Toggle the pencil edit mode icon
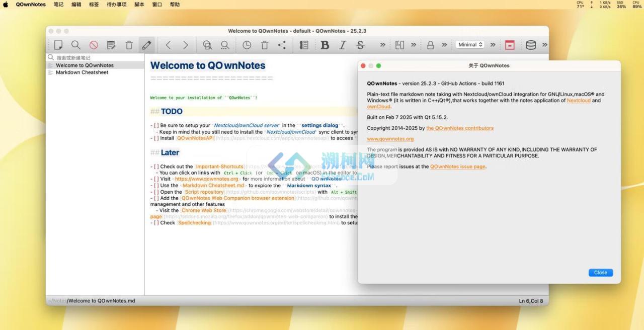Viewport: 644px width, 330px height. click(x=146, y=45)
